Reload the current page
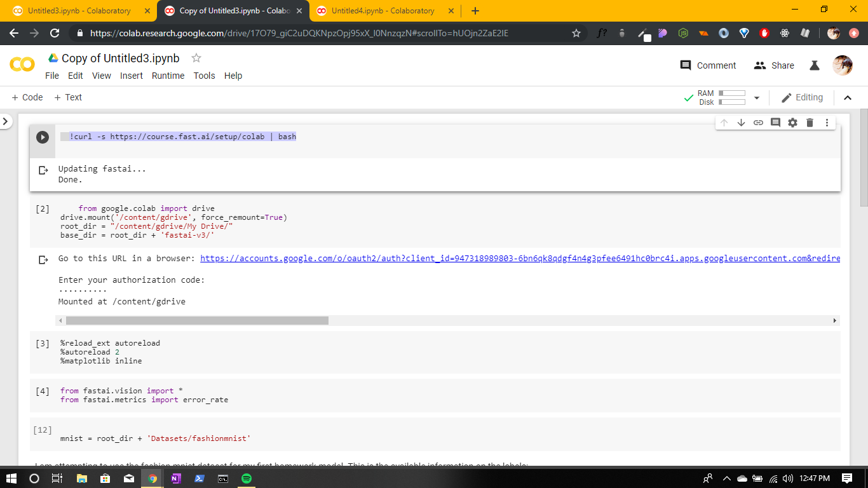This screenshot has width=868, height=488. point(55,33)
